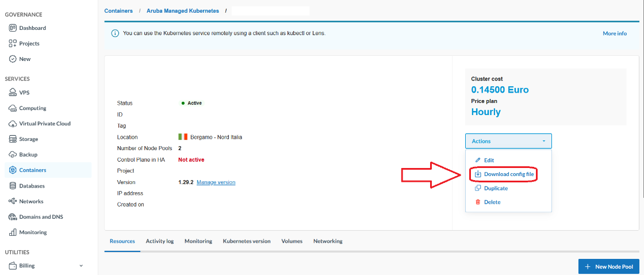Viewport: 644px width, 275px height.
Task: Click the Manage version link
Action: pyautogui.click(x=216, y=182)
